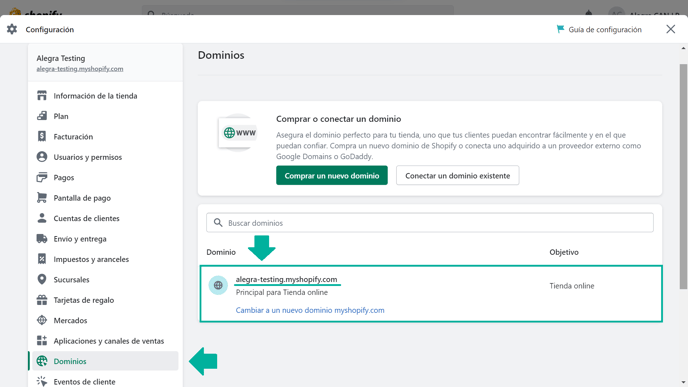
Task: Click the Tienda online objective cell
Action: [x=572, y=286]
